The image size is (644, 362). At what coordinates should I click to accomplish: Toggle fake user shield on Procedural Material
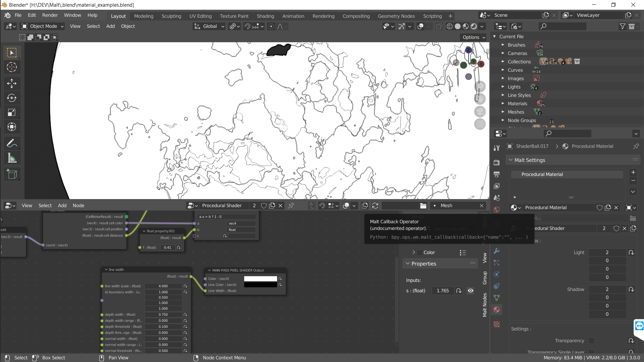tap(600, 207)
